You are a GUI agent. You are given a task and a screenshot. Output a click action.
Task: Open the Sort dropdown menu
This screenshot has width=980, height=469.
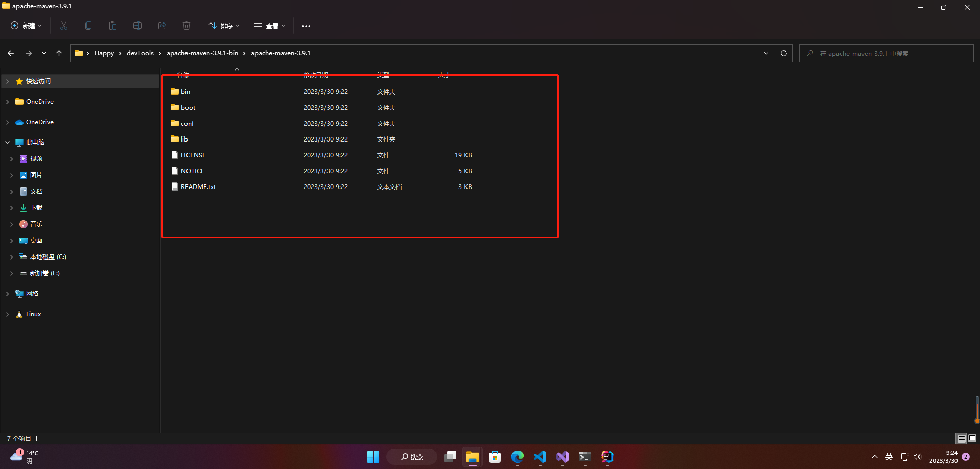coord(224,26)
